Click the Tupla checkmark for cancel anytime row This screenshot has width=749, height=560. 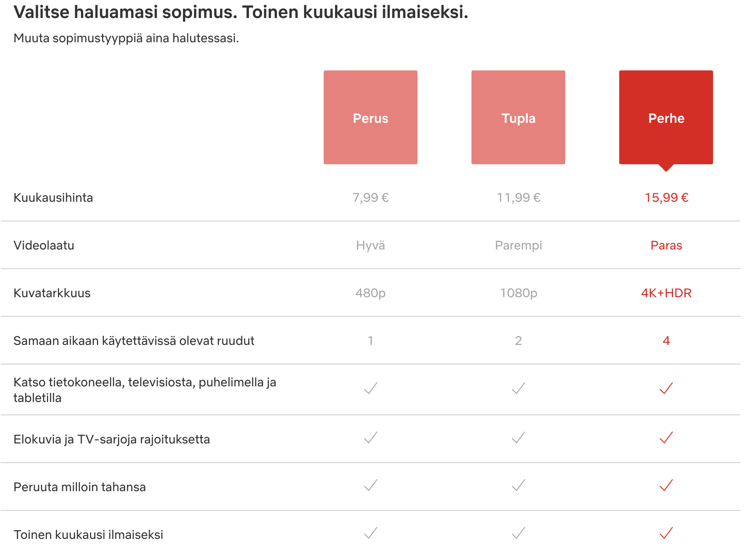pyautogui.click(x=518, y=486)
